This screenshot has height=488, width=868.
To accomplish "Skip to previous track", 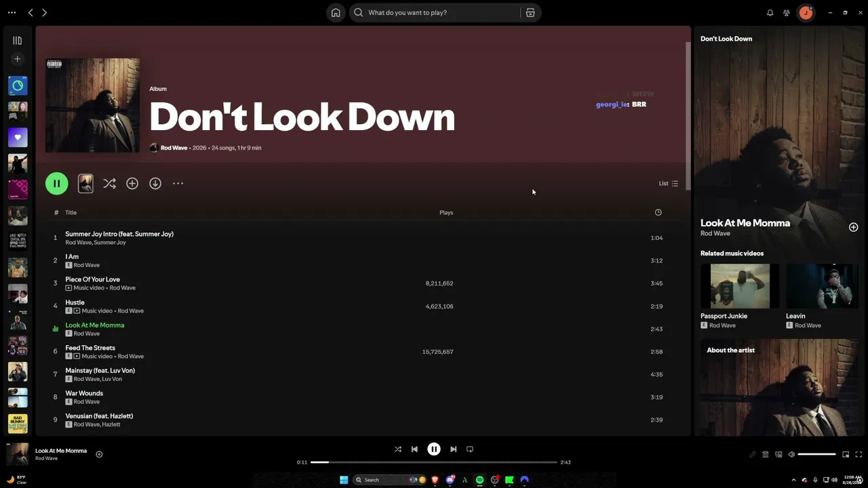I will (x=414, y=449).
